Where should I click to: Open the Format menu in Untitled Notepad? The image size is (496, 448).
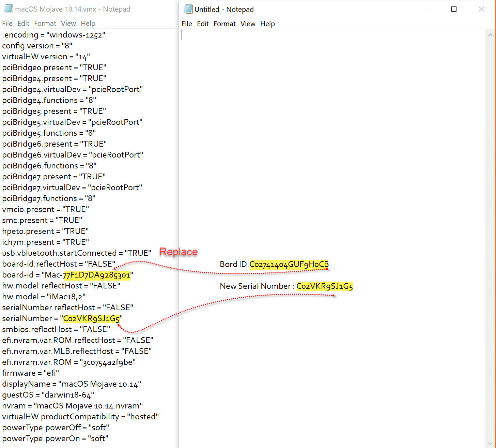point(224,24)
